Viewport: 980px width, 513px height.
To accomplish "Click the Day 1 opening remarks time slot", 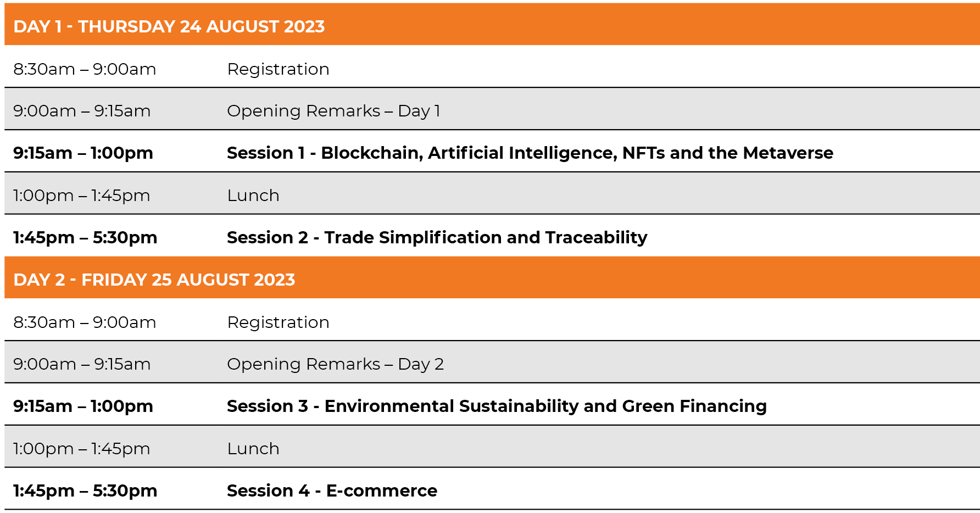I will [82, 111].
